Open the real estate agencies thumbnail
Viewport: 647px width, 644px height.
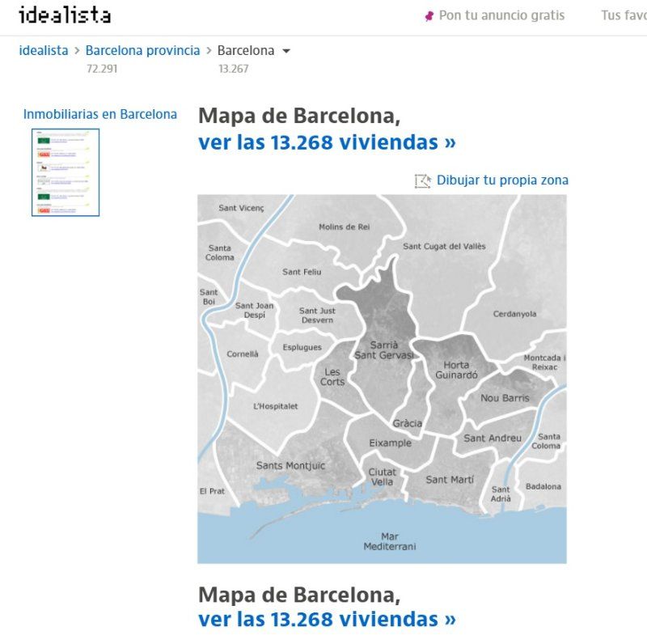coord(66,172)
